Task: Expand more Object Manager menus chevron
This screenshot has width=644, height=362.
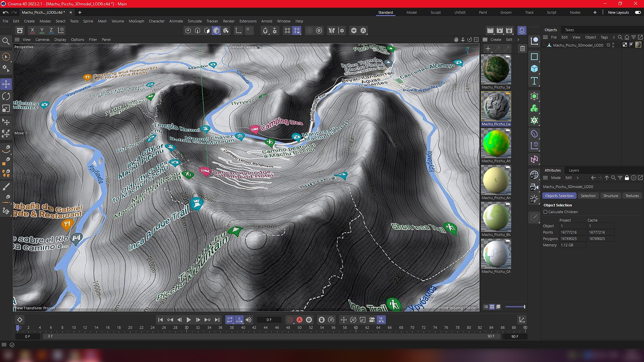Action: click(x=614, y=37)
